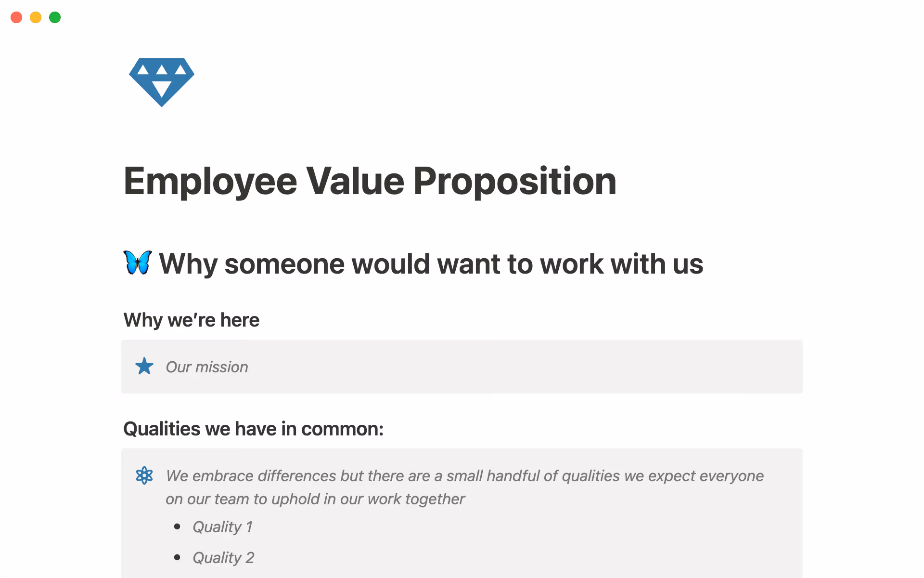This screenshot has height=578, width=924.
Task: Click the blue star icon in the mission callout
Action: (144, 367)
